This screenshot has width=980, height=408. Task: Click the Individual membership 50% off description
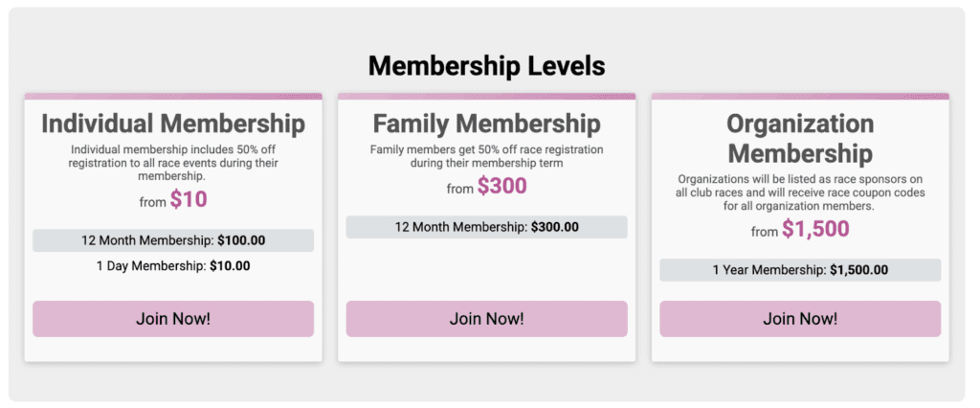173,163
